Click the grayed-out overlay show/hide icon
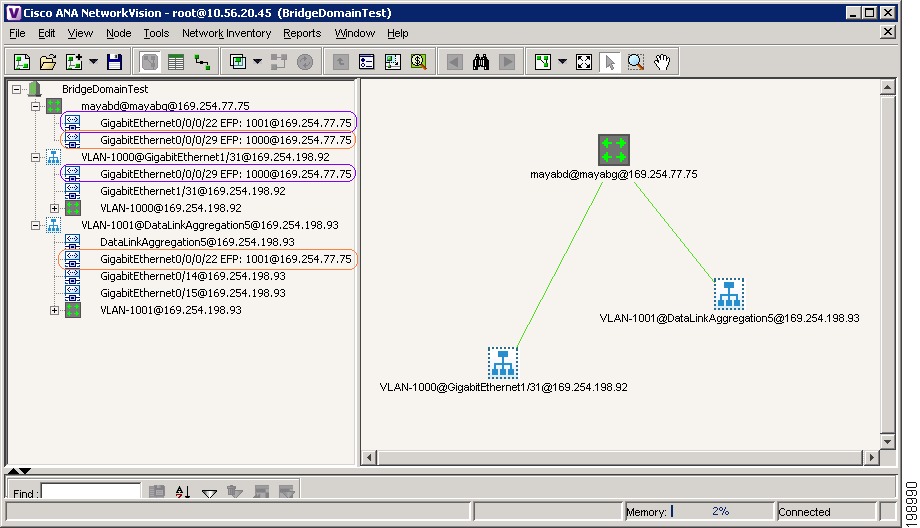Screen dimensions: 920x528 (x=278, y=62)
